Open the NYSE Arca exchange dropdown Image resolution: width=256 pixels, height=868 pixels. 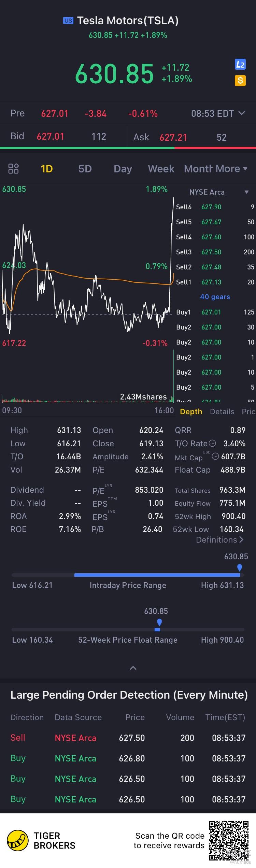point(219,192)
